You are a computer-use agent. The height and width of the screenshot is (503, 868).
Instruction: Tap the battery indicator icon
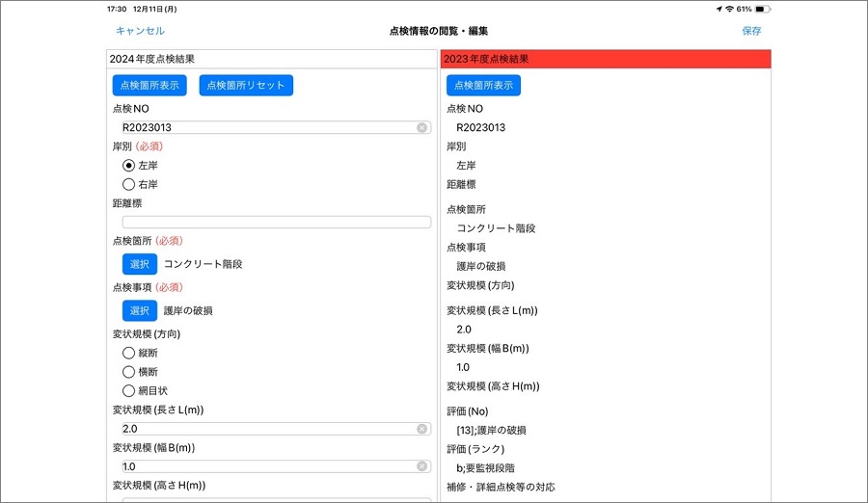(763, 9)
